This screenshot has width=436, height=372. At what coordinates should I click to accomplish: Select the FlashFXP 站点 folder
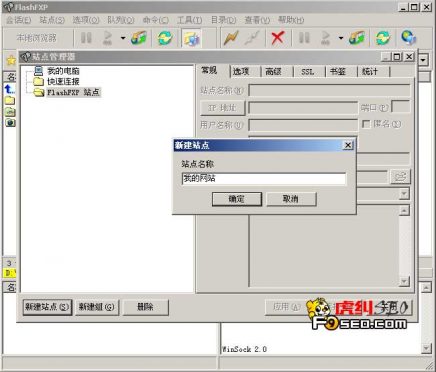coord(73,92)
